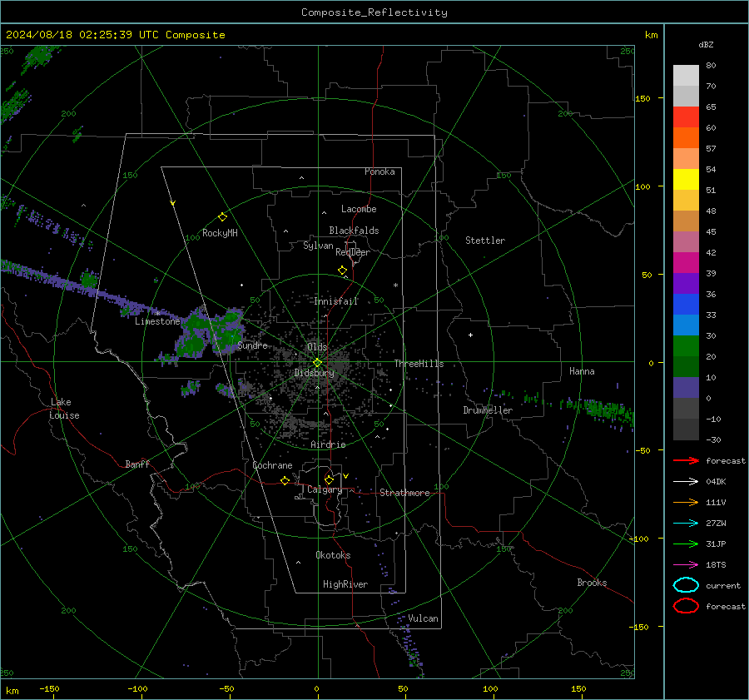Click the red forecast arrow legend icon
Viewport: 749px width, 700px height.
[x=686, y=460]
